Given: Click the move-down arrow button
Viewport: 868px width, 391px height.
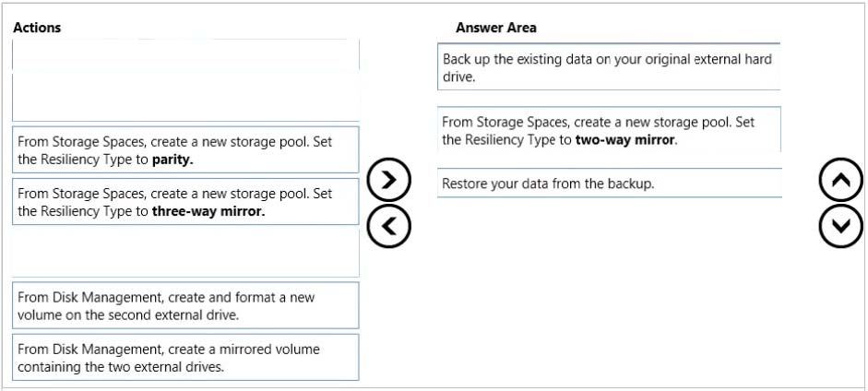Looking at the screenshot, I should 841,226.
